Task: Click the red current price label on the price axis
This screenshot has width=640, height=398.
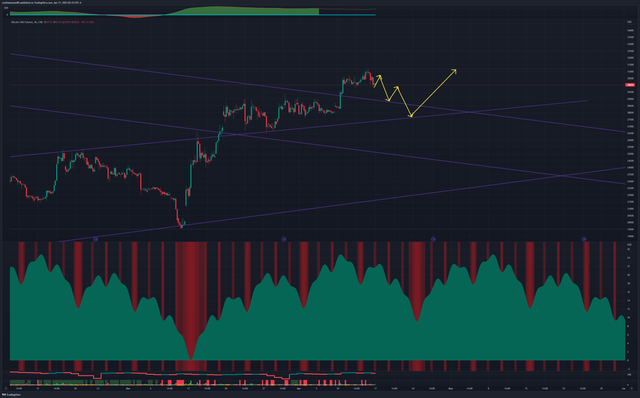Action: (x=630, y=85)
